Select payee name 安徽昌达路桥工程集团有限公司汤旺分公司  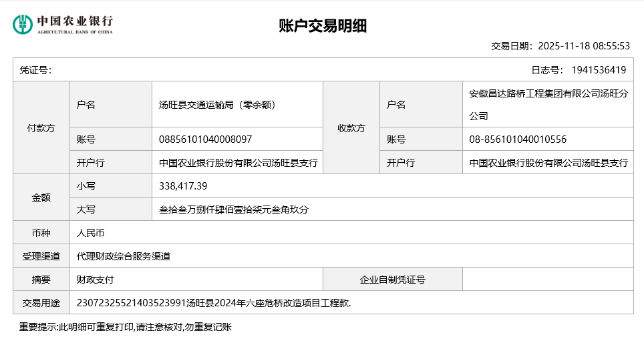click(x=548, y=105)
